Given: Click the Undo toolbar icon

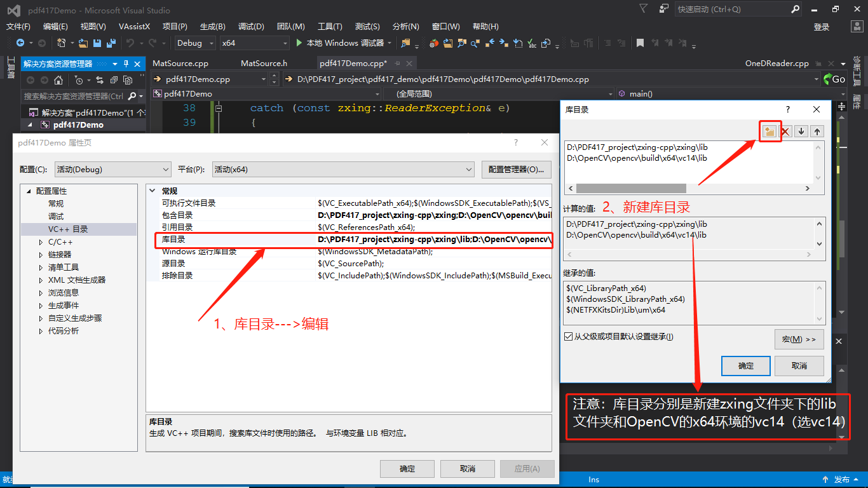Looking at the screenshot, I should [132, 43].
